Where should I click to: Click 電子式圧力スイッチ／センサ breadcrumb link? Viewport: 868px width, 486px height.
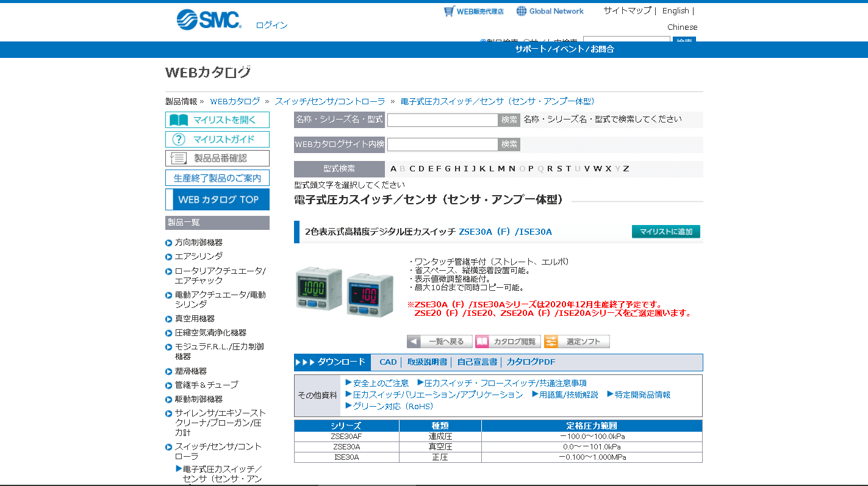pyautogui.click(x=499, y=101)
